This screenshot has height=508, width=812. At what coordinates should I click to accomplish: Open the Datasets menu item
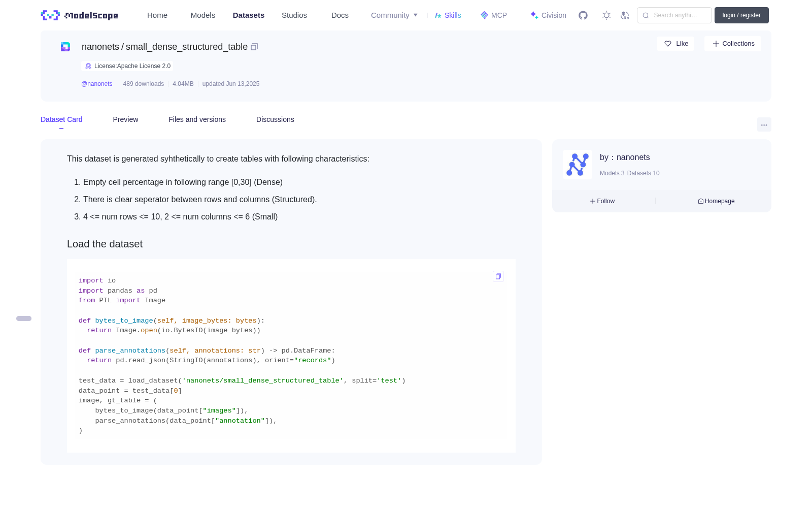tap(249, 15)
